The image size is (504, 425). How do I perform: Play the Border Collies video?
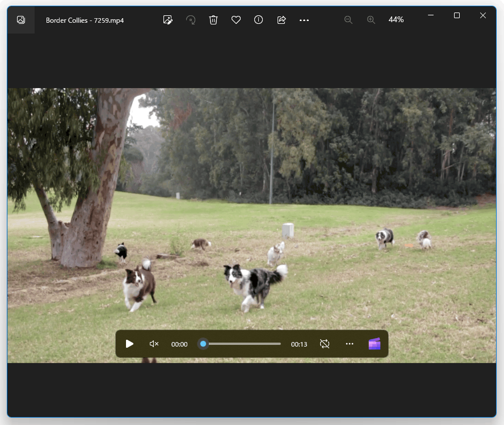coord(129,344)
